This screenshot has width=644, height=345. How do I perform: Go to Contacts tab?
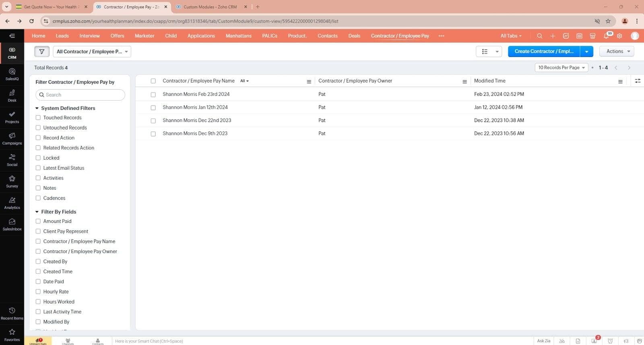[328, 36]
